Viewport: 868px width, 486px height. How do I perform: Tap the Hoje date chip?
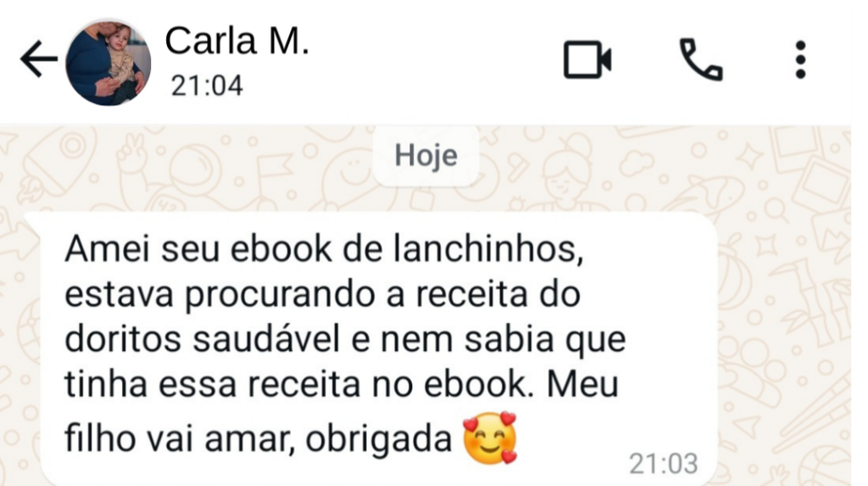[426, 155]
